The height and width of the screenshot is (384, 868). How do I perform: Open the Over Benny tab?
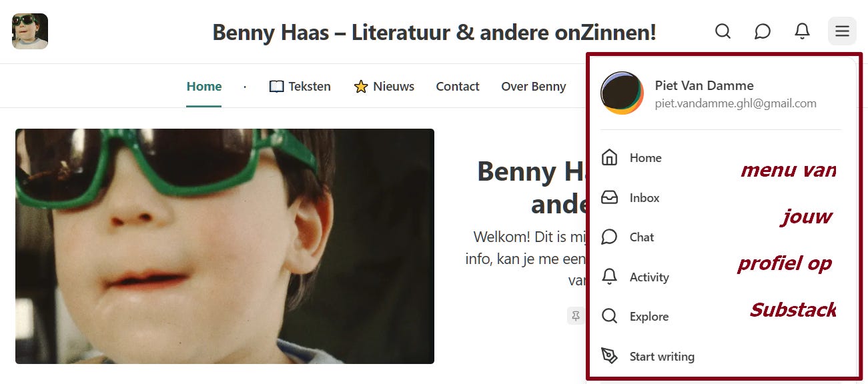tap(534, 86)
